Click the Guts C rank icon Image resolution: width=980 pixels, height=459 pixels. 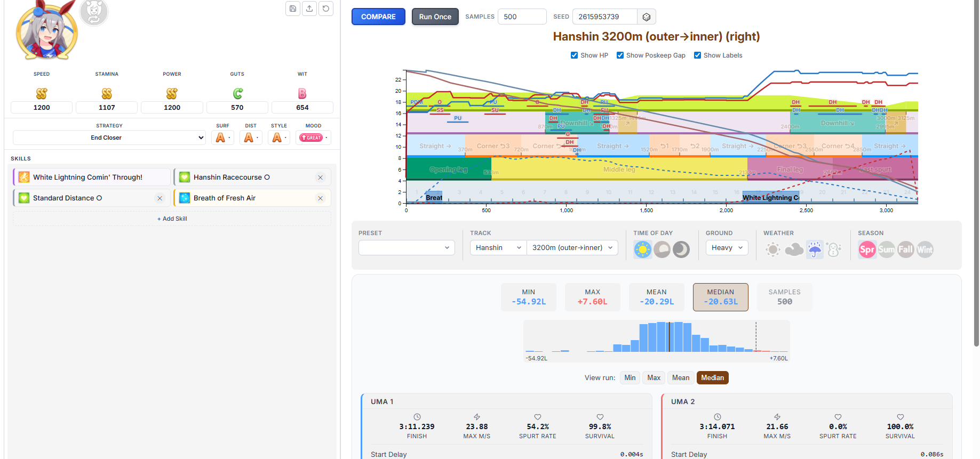click(x=237, y=94)
